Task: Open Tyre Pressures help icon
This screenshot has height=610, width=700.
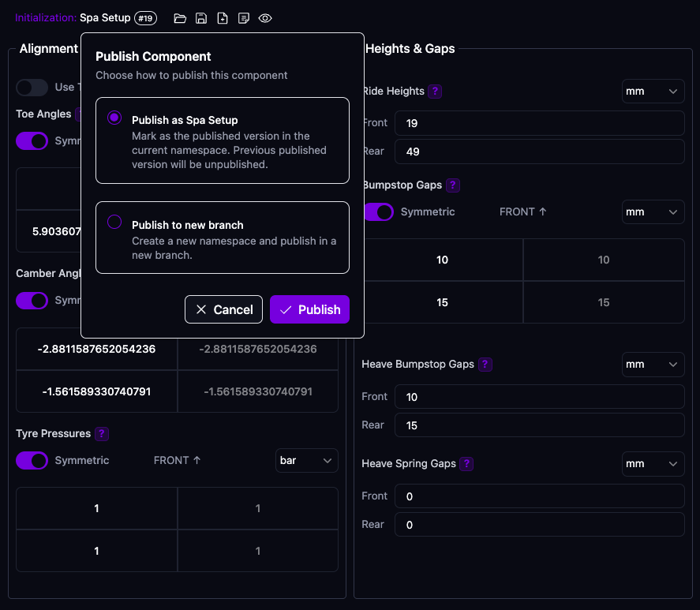Action: 101,434
